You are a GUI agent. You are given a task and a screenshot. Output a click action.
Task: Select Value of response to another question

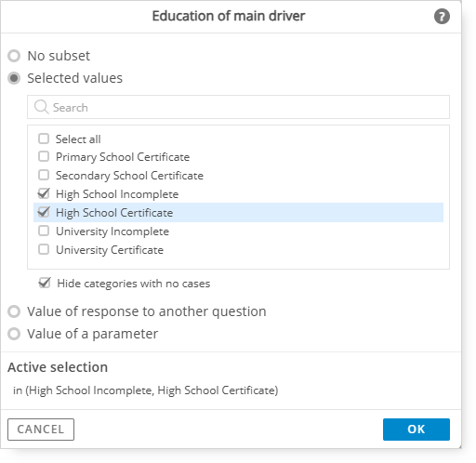14,311
